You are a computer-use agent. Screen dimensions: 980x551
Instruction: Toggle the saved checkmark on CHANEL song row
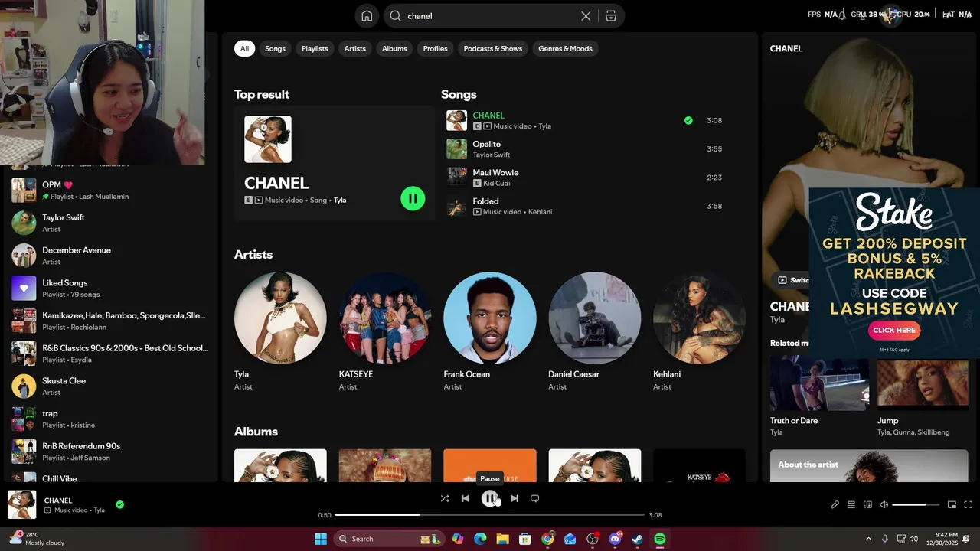pyautogui.click(x=688, y=120)
